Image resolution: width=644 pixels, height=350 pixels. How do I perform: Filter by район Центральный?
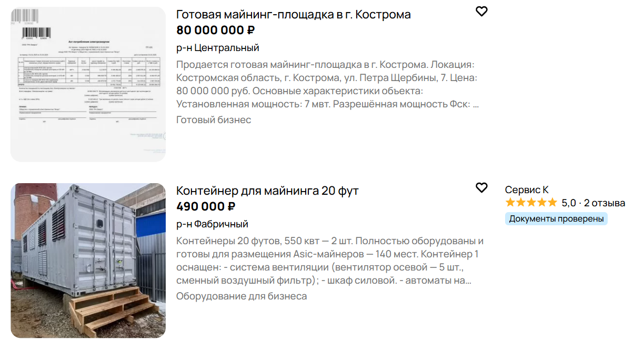[217, 47]
